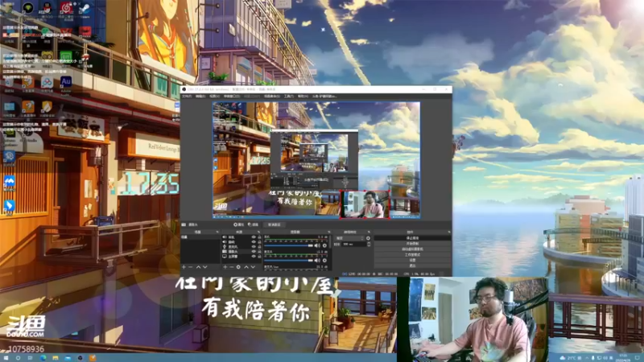The image size is (644, 362).
Task: Click the Exit button in Controls
Action: pyautogui.click(x=412, y=265)
